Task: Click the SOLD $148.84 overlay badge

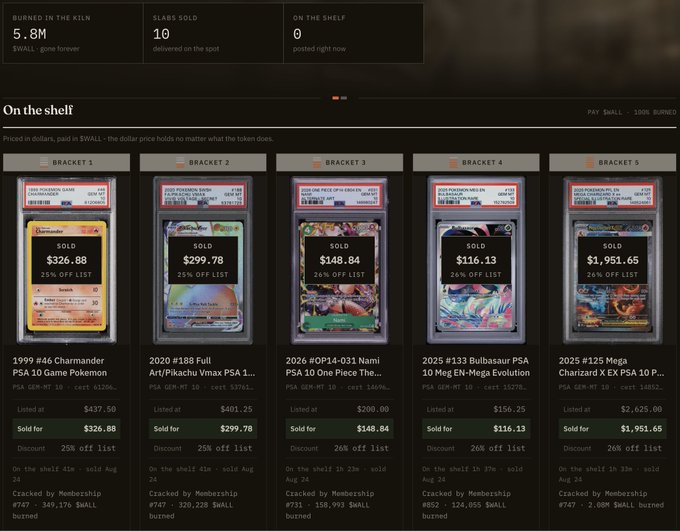Action: click(x=340, y=260)
